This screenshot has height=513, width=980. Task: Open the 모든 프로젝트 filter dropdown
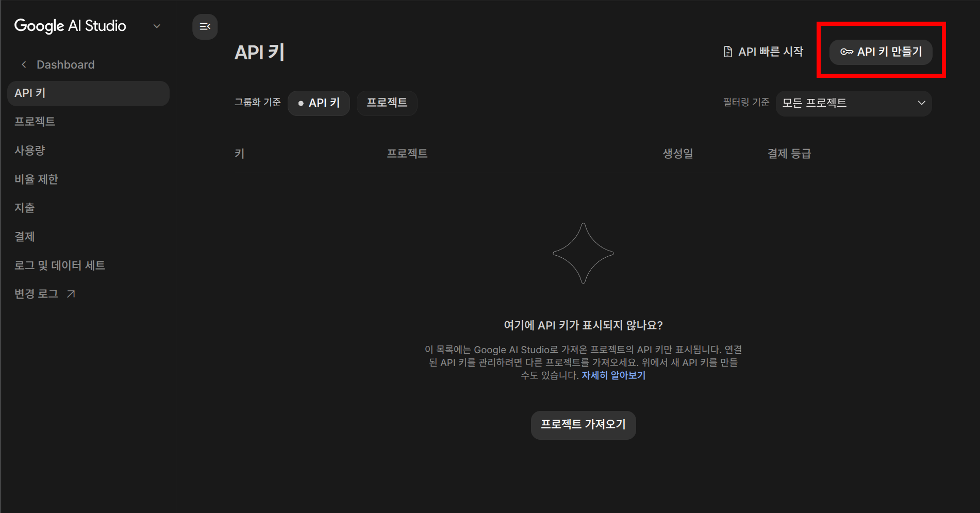point(854,103)
